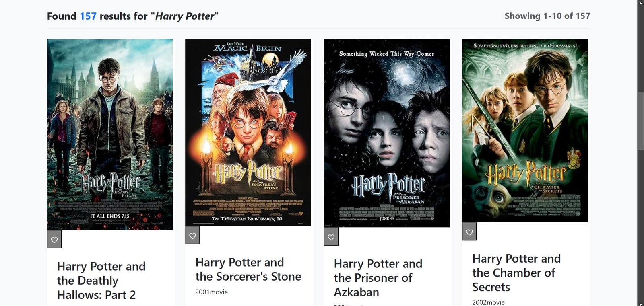The height and width of the screenshot is (306, 644).
Task: Like Chamber of Secrets using heart icon
Action: click(469, 232)
